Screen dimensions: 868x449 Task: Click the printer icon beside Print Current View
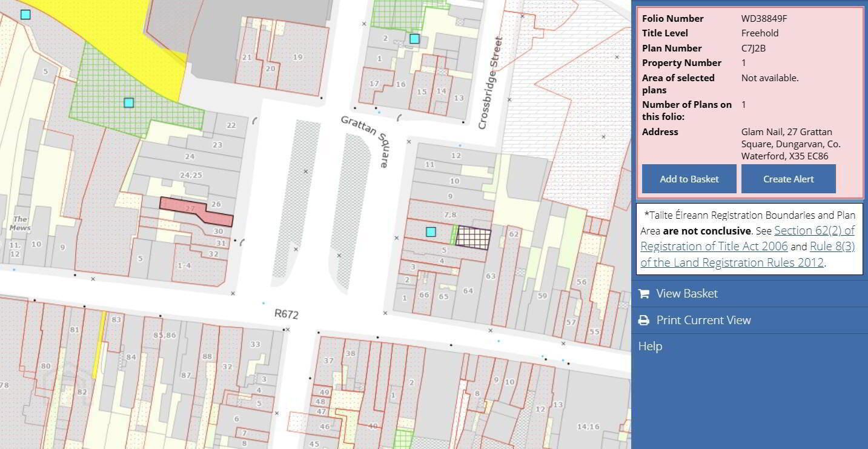coord(644,320)
